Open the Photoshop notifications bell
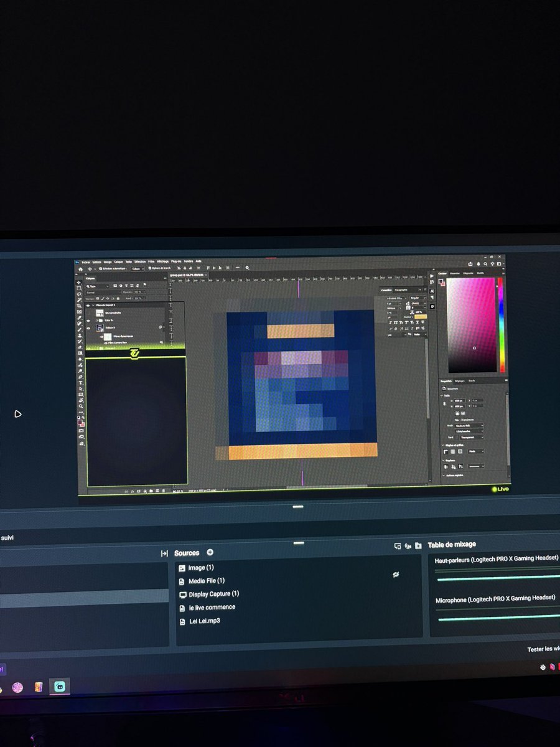Screen dimensions: 560x747 point(478,264)
